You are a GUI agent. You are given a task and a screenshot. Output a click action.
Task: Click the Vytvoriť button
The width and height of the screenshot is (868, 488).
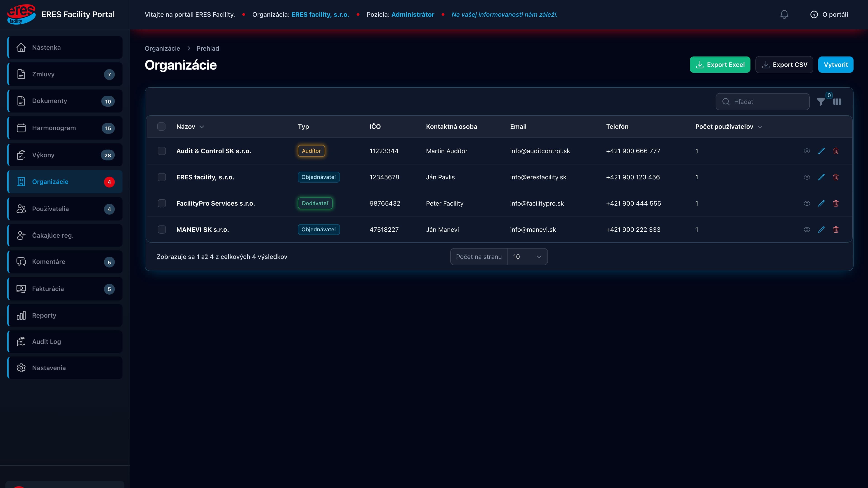pyautogui.click(x=836, y=65)
